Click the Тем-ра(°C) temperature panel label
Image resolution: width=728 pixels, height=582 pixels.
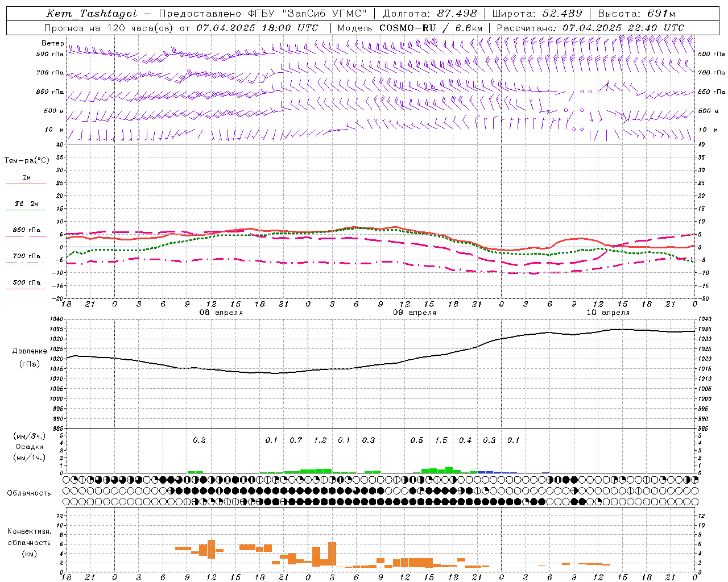click(27, 160)
